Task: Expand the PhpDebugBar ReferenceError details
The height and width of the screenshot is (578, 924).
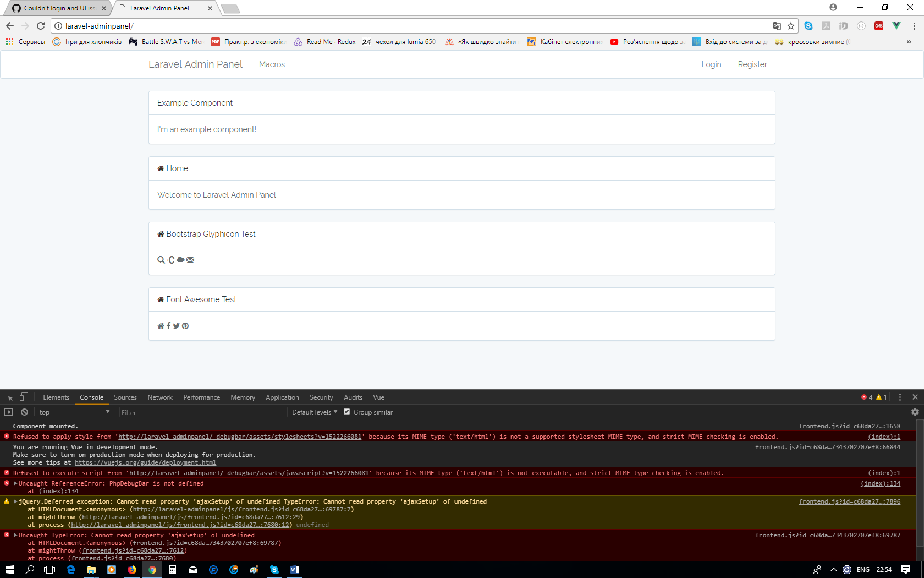Action: pyautogui.click(x=15, y=483)
